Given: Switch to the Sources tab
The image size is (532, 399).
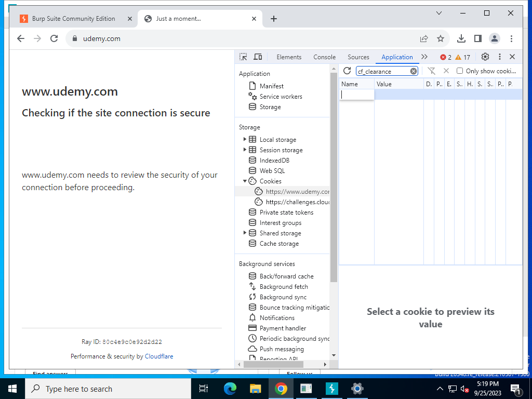Looking at the screenshot, I should pyautogui.click(x=358, y=57).
